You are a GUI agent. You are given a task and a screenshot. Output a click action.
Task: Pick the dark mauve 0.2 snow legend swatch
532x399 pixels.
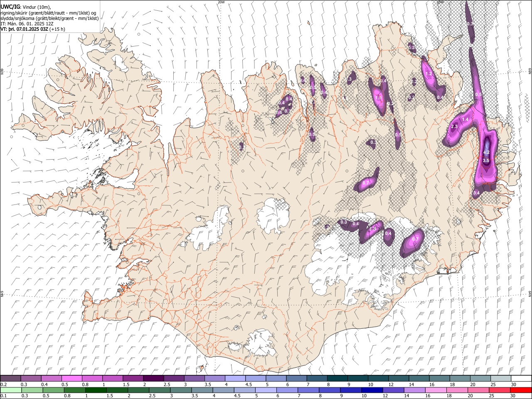11,378
